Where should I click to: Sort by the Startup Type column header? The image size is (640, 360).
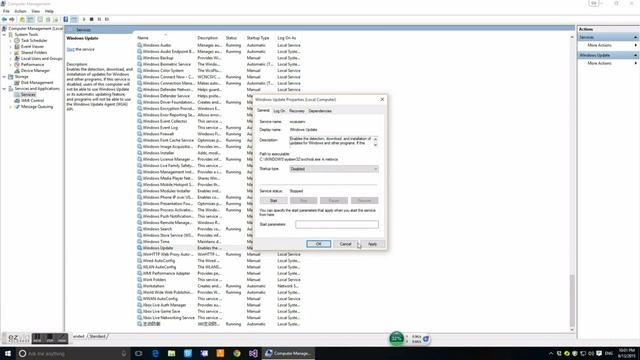pyautogui.click(x=258, y=38)
